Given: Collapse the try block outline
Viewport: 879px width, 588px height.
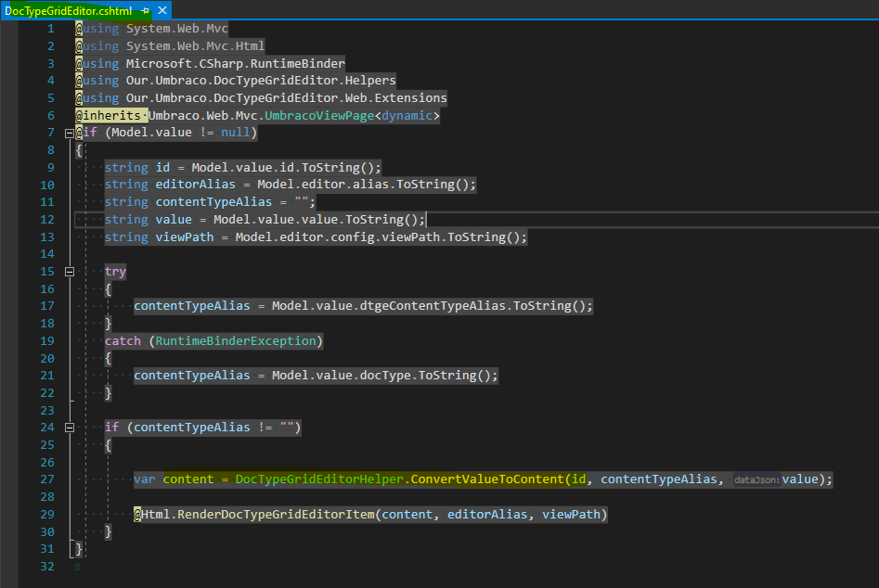Looking at the screenshot, I should [69, 272].
